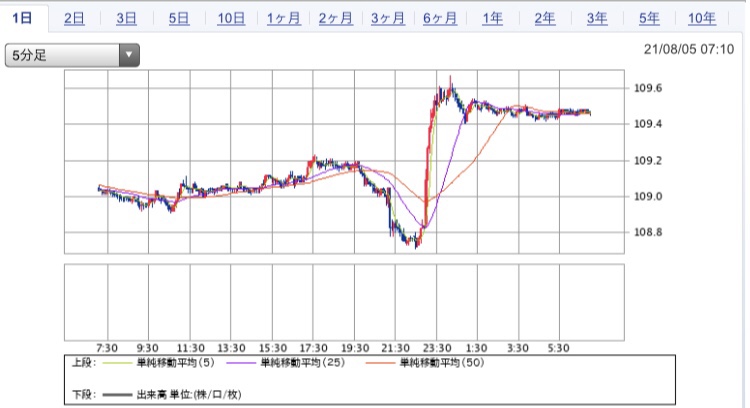Switch to the 2日 period
Viewport: 750px width, 408px height.
[74, 19]
